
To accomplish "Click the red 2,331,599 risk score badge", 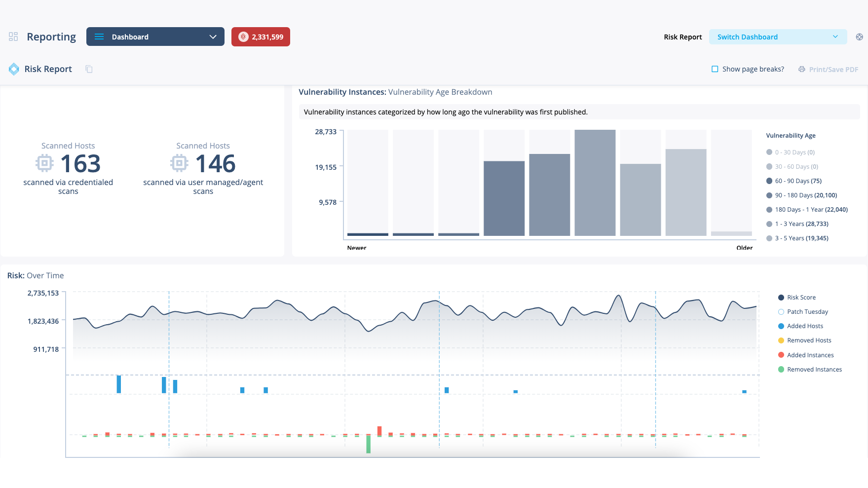I will 261,37.
